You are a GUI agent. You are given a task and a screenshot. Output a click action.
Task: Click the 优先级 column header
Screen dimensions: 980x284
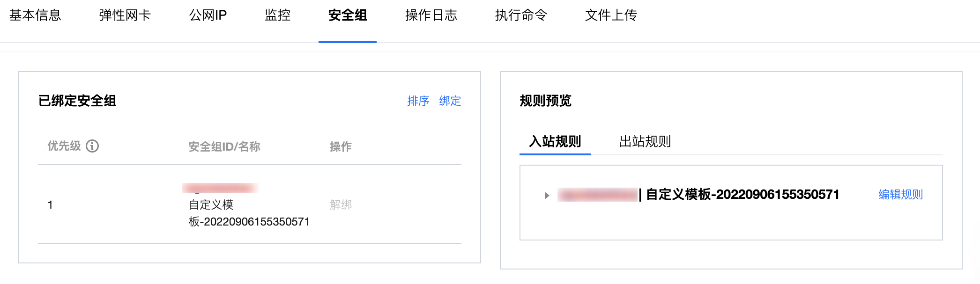64,146
